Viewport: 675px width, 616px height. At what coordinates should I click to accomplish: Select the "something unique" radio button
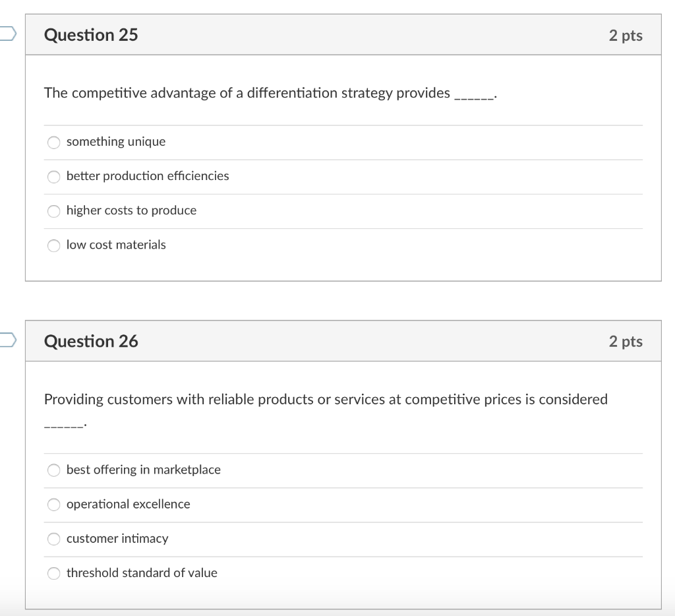pyautogui.click(x=53, y=142)
